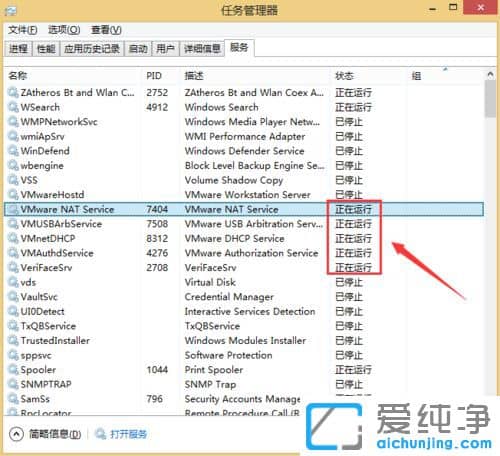500x456 pixels.
Task: Sort by the 状态 column header
Action: coord(344,76)
